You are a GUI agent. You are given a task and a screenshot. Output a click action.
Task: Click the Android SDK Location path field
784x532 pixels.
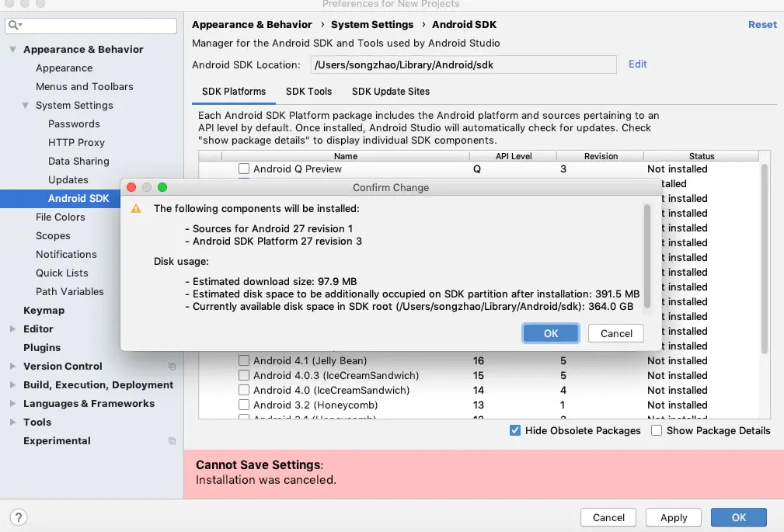coord(463,64)
